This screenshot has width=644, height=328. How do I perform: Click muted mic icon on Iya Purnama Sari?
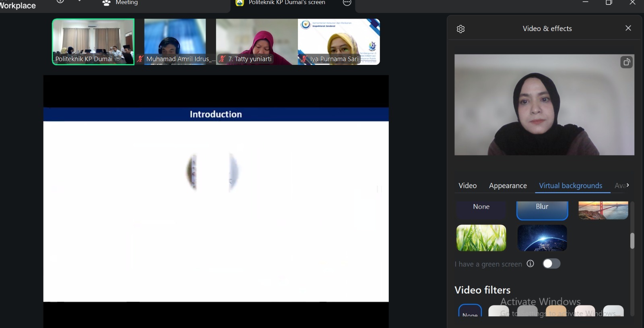tap(304, 59)
